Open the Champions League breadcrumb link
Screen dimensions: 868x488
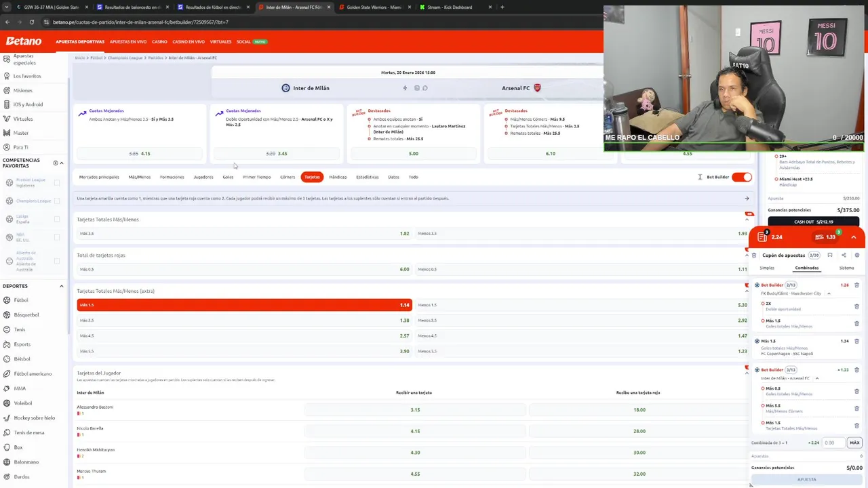tap(125, 58)
